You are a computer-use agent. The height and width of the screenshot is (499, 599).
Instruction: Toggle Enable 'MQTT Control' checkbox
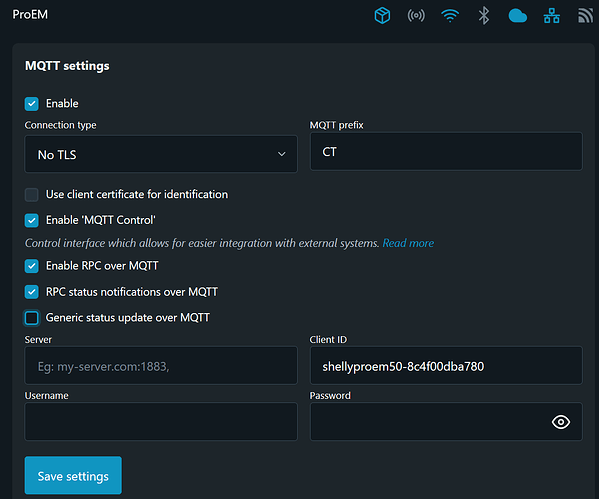point(32,220)
